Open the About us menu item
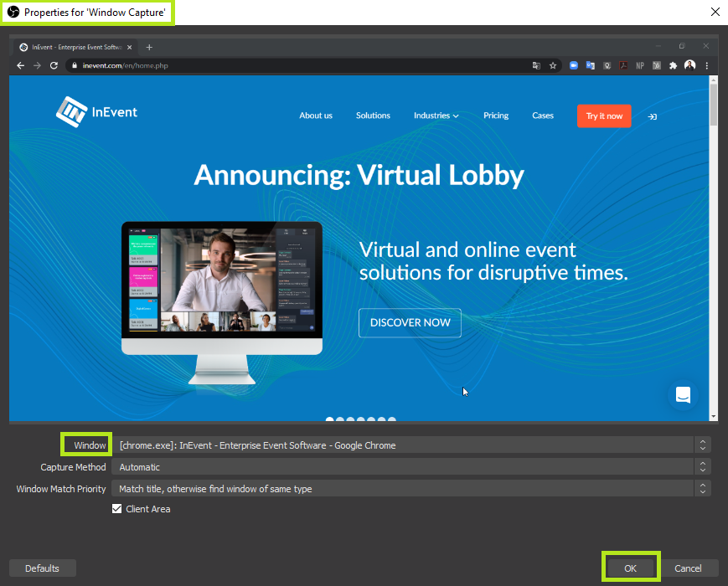Viewport: 728px width, 586px height. tap(316, 116)
